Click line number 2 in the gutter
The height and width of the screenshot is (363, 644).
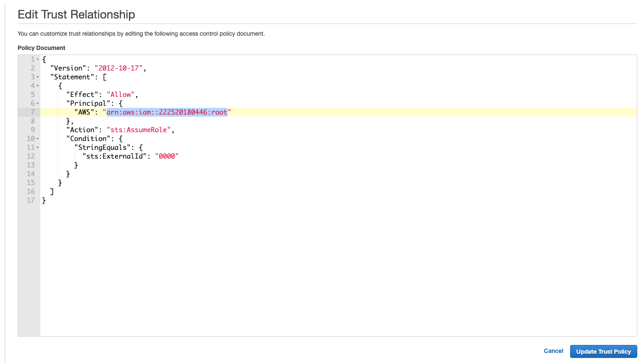32,68
